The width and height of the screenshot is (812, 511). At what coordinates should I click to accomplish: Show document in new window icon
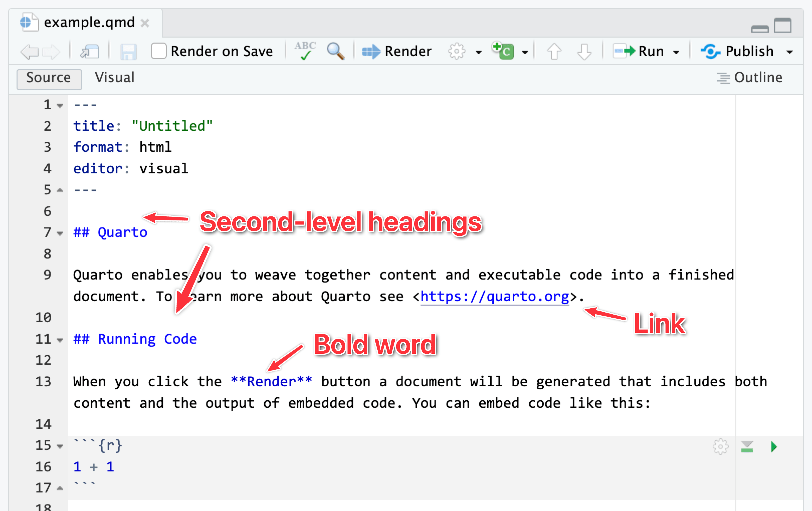(90, 52)
